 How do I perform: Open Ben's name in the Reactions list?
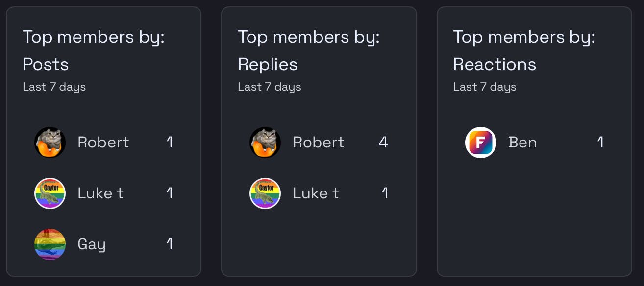click(x=522, y=143)
